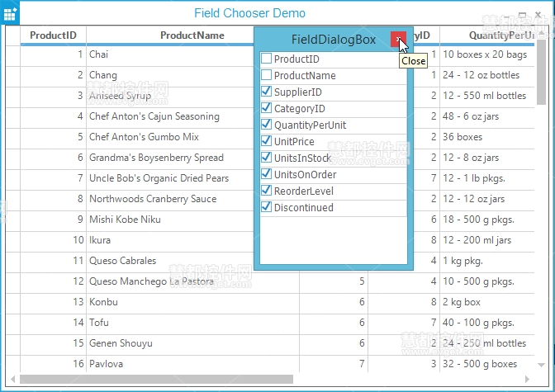Click ProductID cell with value 10
Image resolution: width=555 pixels, height=392 pixels.
(x=53, y=240)
